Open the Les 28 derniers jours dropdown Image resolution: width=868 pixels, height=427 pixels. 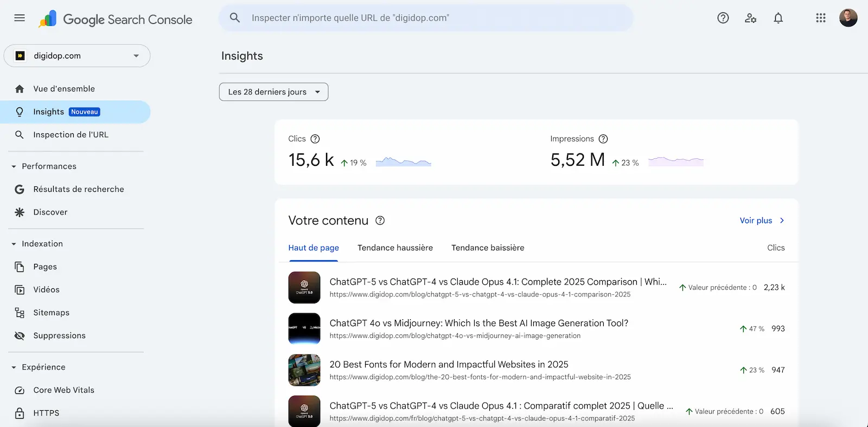click(x=273, y=92)
